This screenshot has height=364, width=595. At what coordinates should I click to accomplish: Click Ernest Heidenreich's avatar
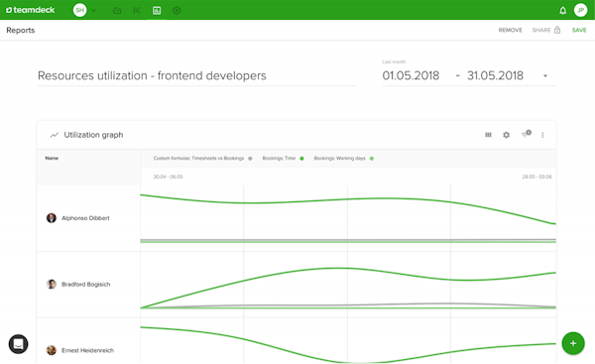click(x=52, y=350)
